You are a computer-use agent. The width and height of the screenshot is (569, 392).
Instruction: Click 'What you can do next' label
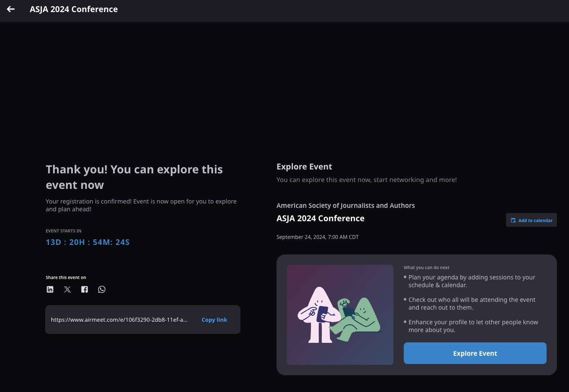tap(427, 267)
